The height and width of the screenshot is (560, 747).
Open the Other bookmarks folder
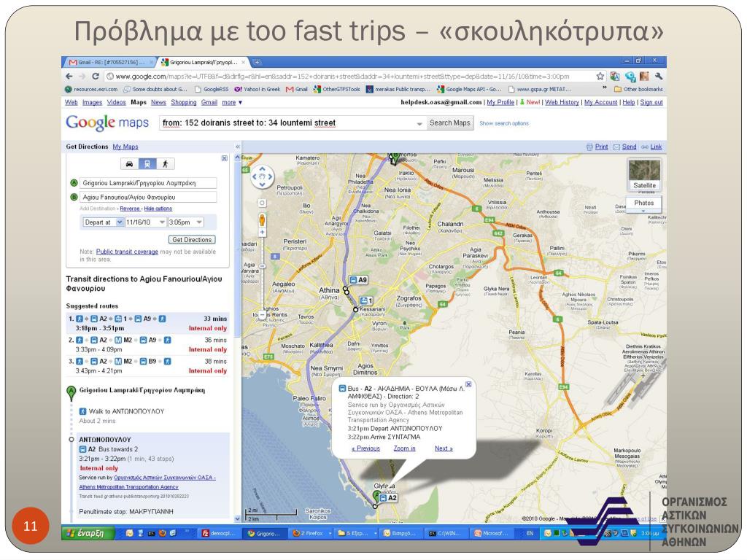pos(638,89)
